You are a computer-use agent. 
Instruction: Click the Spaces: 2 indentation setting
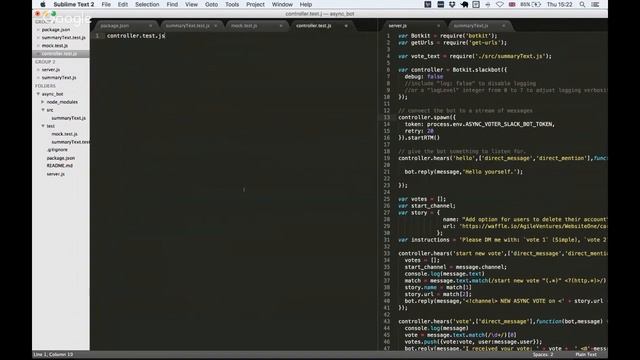[542, 355]
